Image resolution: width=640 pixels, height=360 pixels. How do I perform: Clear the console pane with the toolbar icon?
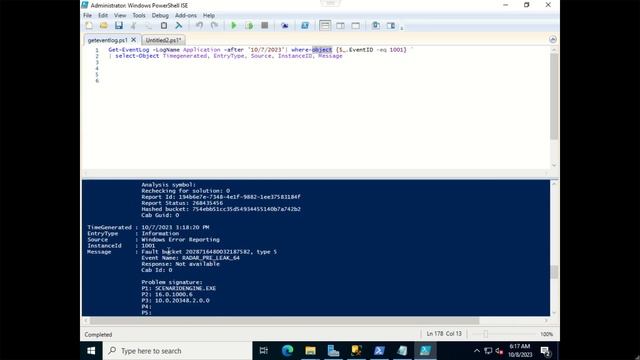coord(179,26)
